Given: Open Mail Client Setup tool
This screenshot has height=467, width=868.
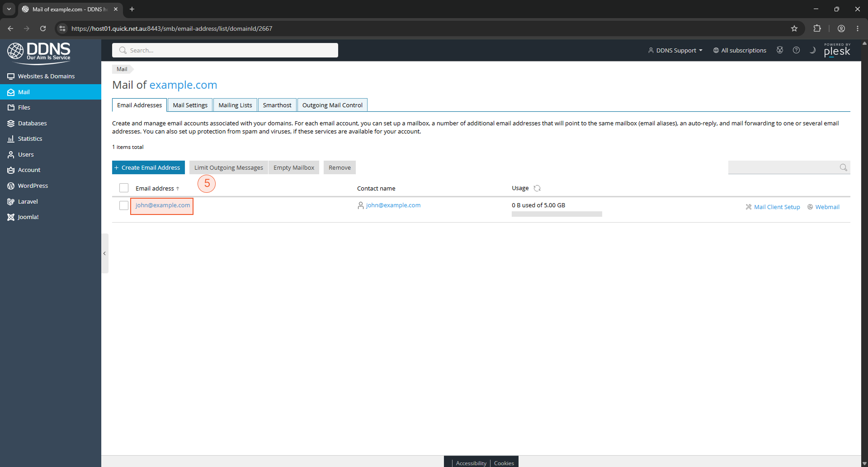Looking at the screenshot, I should [x=773, y=207].
